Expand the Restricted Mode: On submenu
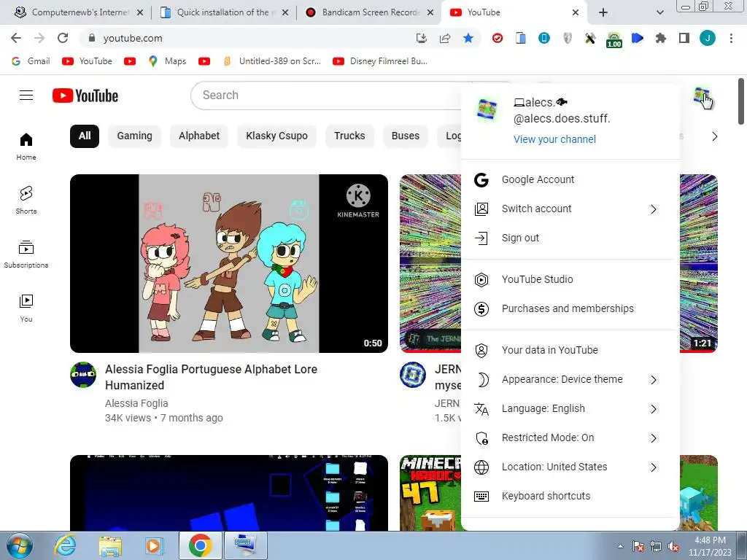 (653, 438)
